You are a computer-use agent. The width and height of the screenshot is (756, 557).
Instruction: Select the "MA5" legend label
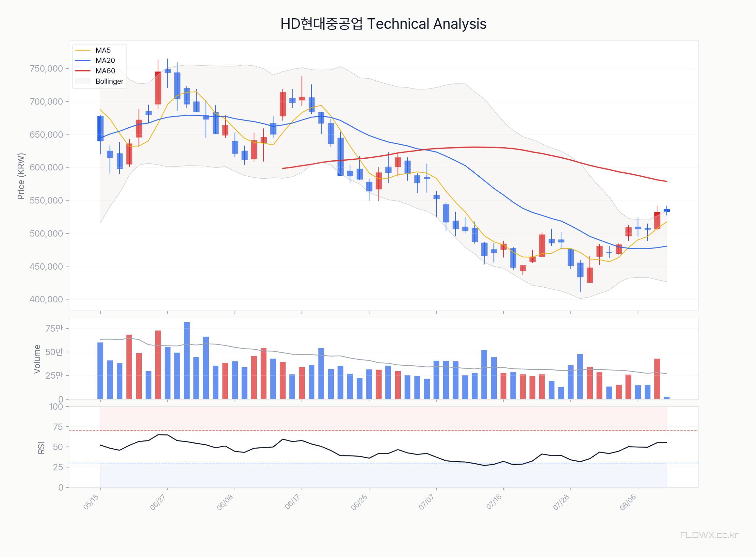click(103, 51)
